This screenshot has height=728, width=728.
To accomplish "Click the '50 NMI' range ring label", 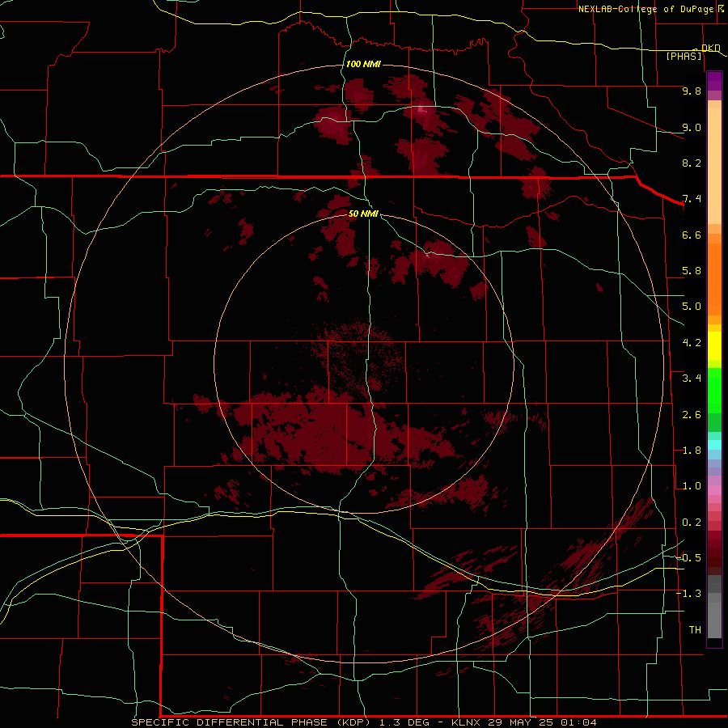I will tap(363, 214).
